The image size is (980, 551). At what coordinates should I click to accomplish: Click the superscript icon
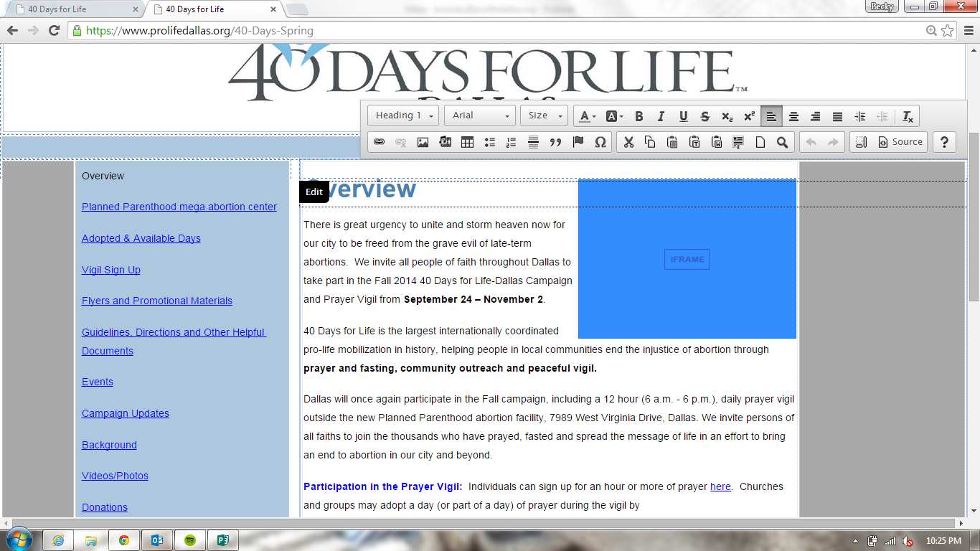coord(749,116)
